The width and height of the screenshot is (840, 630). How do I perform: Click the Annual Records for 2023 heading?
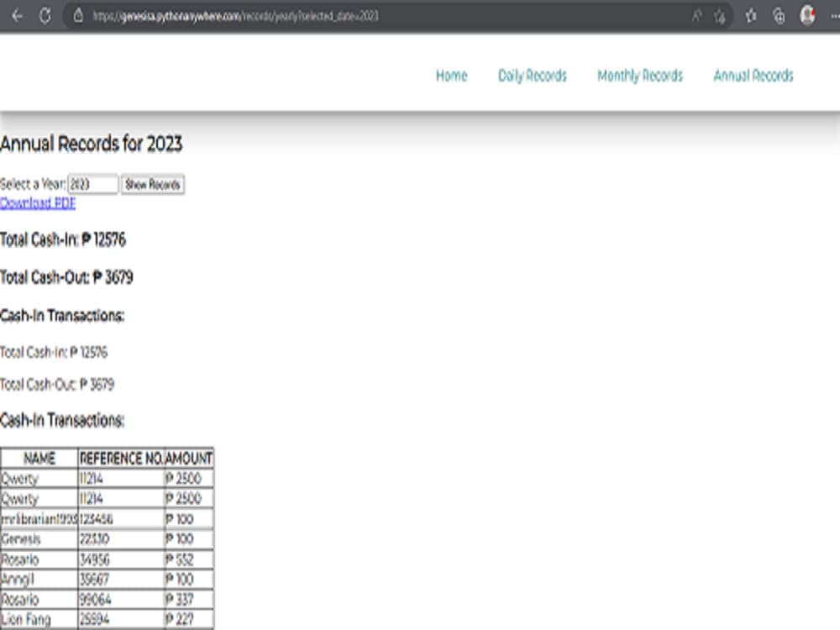tap(91, 144)
